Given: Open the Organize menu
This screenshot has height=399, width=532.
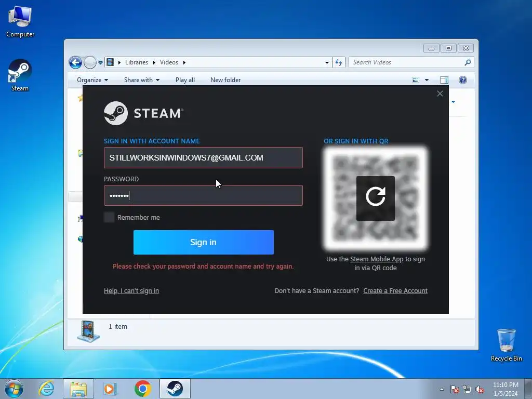Looking at the screenshot, I should (92, 80).
